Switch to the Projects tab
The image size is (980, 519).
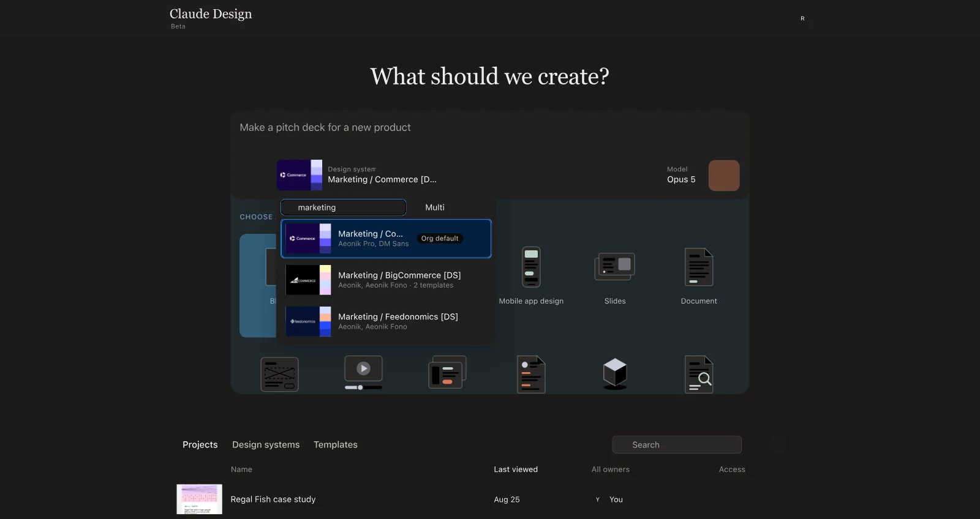pyautogui.click(x=200, y=445)
